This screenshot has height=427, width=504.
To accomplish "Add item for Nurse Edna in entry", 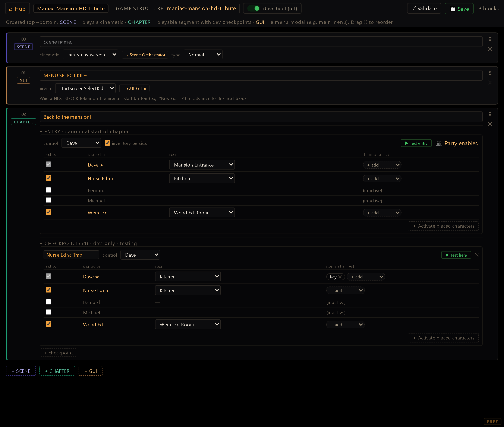I will [x=382, y=179].
